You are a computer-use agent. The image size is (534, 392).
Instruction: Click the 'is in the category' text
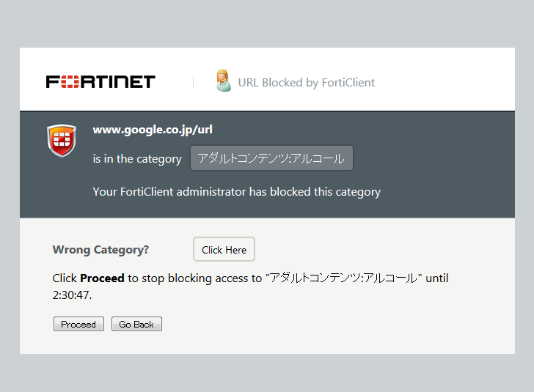(137, 159)
